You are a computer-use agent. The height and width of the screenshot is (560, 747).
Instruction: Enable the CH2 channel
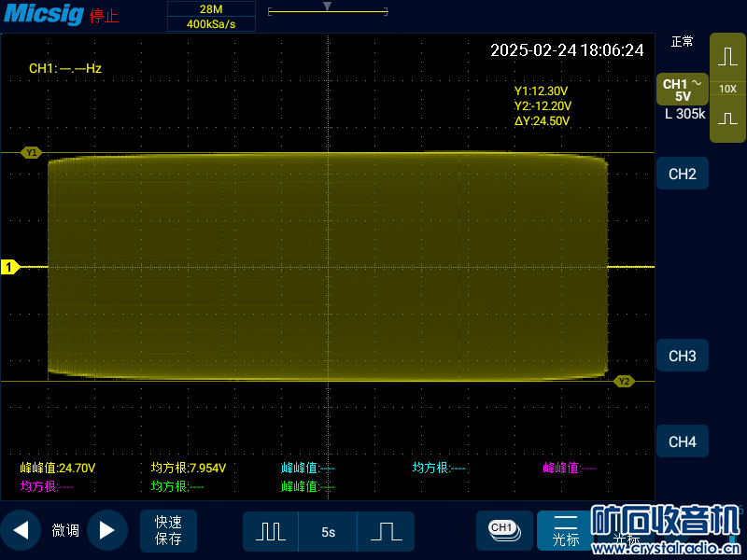click(x=683, y=174)
